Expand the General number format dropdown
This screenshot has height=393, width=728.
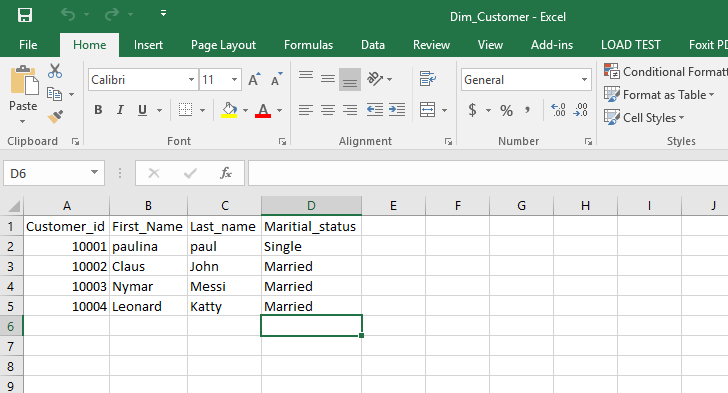[x=584, y=79]
